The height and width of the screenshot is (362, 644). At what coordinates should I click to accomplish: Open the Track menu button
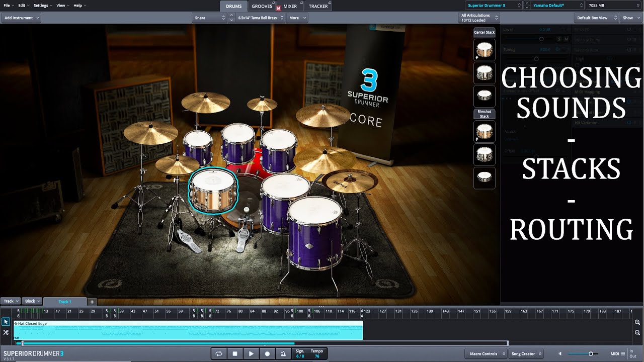click(x=11, y=301)
